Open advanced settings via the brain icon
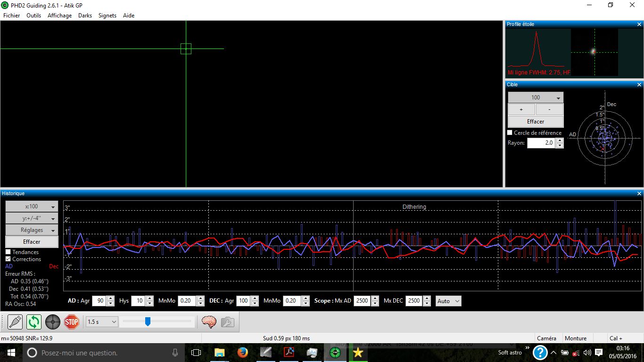Screen dimensions: 644x362 click(209, 322)
